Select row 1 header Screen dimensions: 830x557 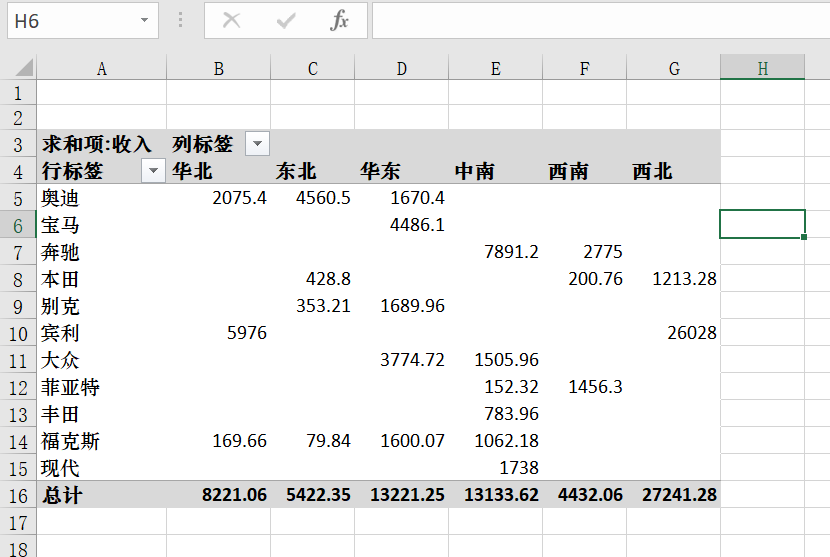(x=18, y=93)
